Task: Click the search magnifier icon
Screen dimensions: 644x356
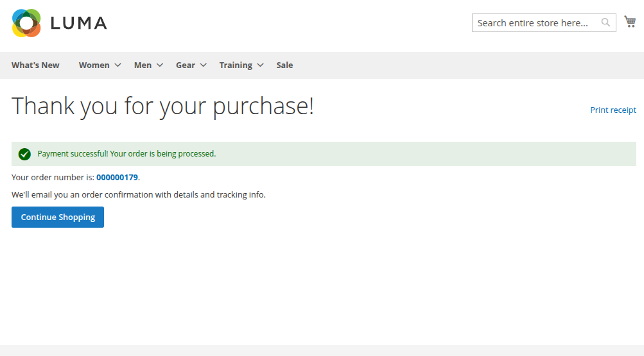Action: point(605,22)
